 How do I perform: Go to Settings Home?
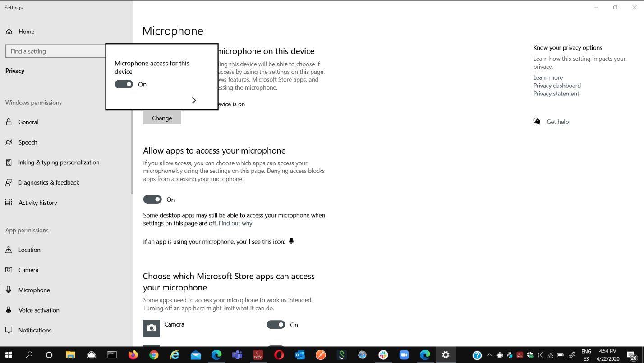(x=26, y=32)
